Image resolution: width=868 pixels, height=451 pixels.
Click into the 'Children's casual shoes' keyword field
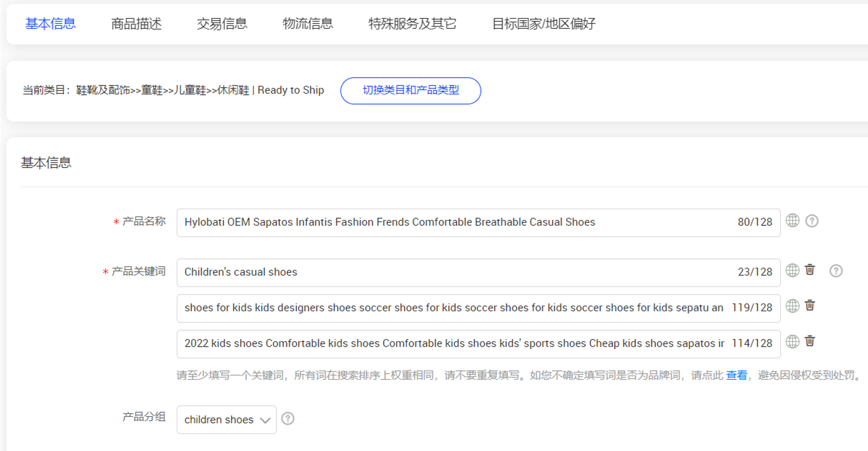454,272
